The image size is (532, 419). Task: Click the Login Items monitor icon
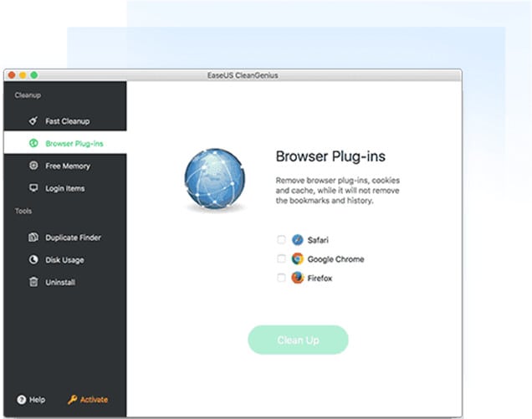point(33,188)
